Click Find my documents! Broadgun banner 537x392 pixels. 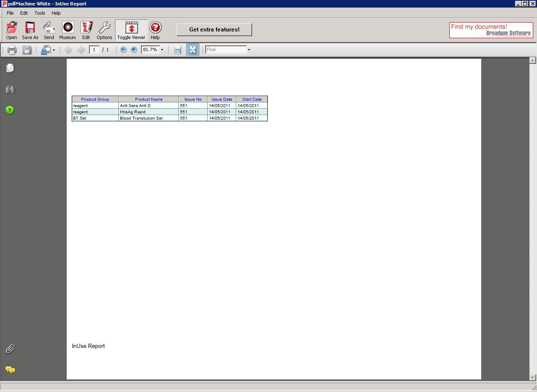(491, 30)
